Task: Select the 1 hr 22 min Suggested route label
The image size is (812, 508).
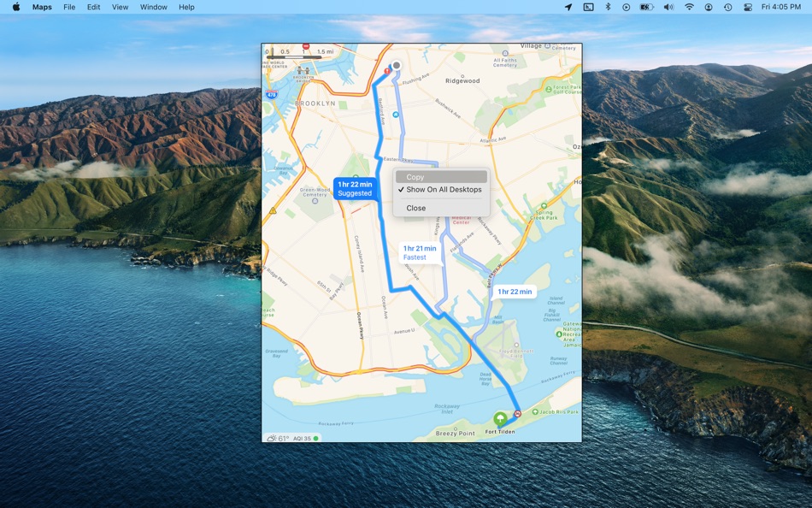Action: (355, 189)
